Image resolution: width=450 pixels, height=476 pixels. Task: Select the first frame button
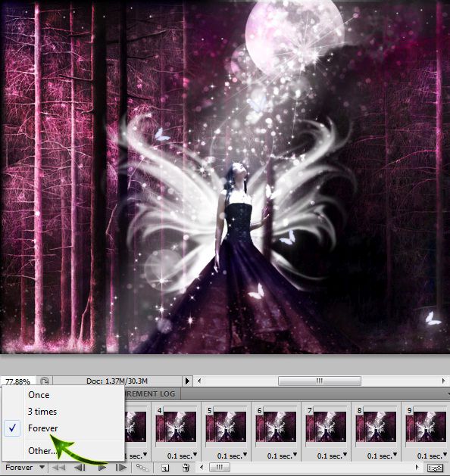[x=60, y=468]
